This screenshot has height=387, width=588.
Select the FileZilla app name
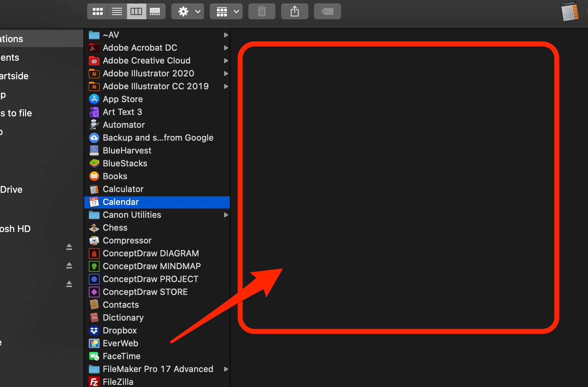click(118, 382)
